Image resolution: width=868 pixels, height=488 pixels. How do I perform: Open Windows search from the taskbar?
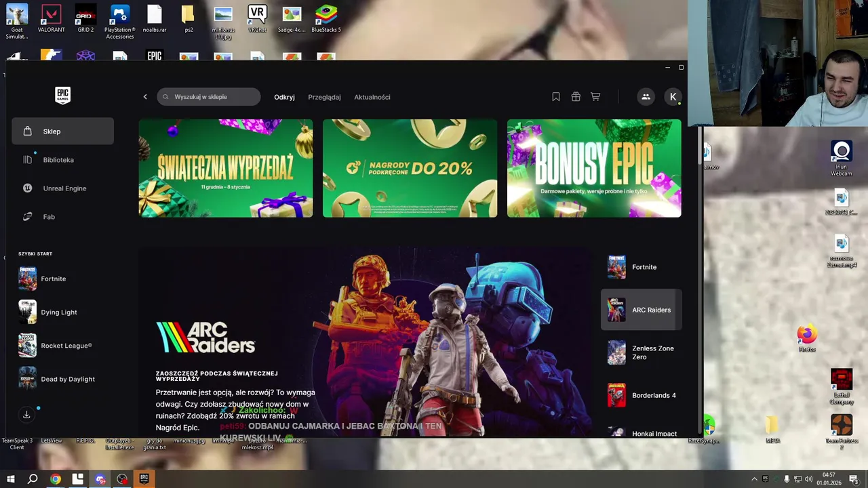(x=33, y=479)
